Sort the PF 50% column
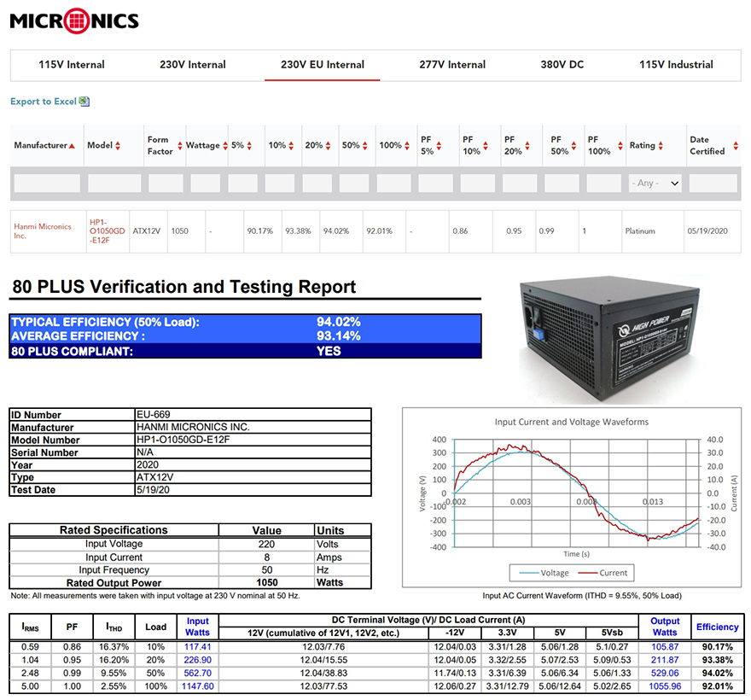Viewport: 751px width, 700px height. click(573, 146)
